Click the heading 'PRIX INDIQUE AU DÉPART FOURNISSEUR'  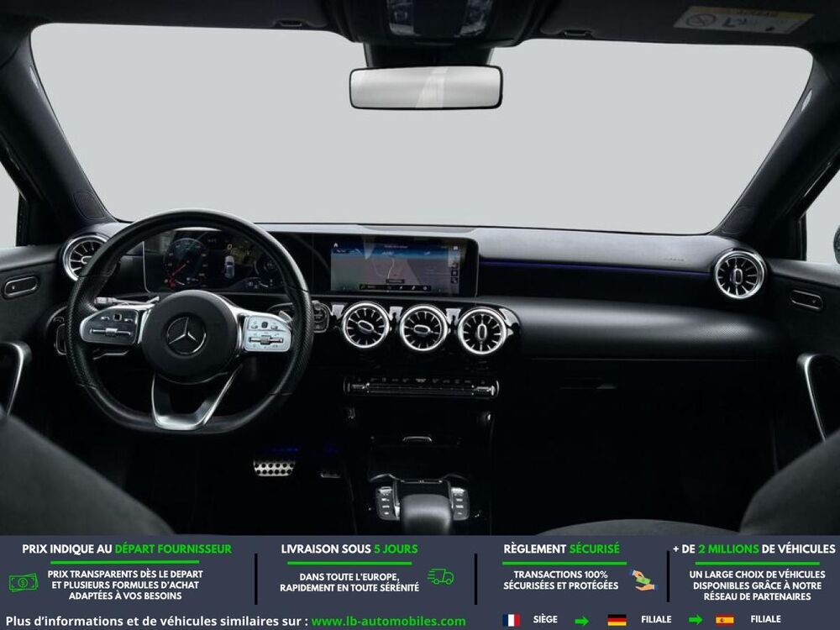(x=127, y=549)
